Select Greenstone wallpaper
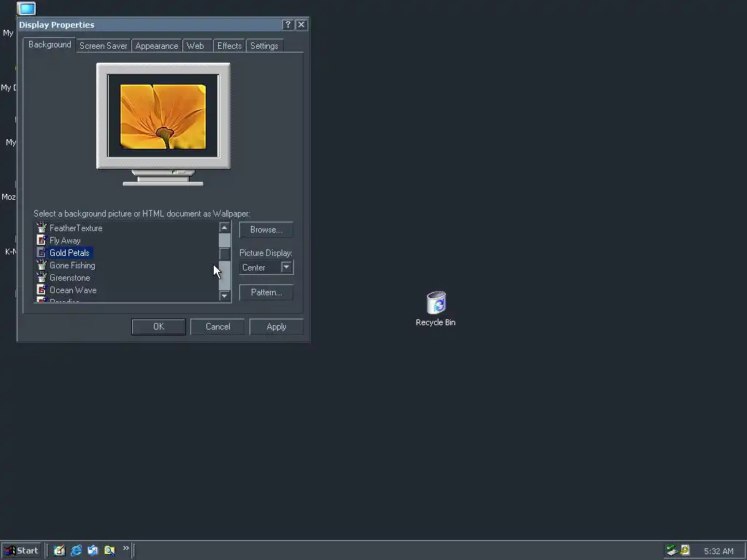The image size is (747, 560). tap(69, 278)
